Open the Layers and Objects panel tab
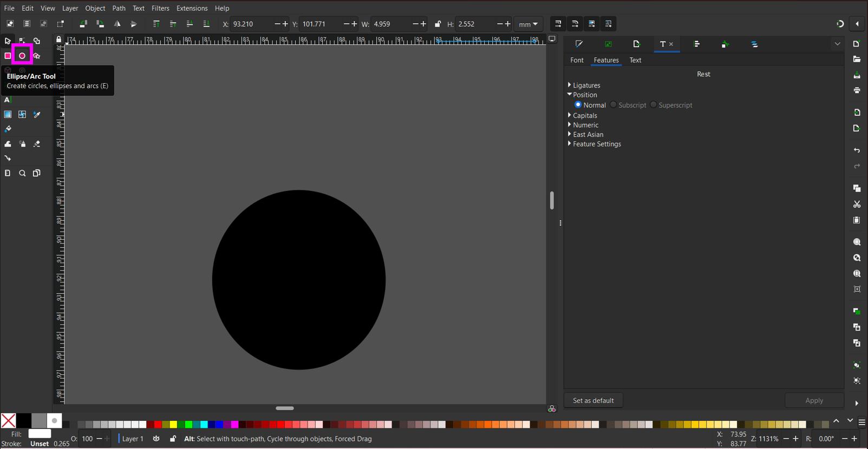Image resolution: width=868 pixels, height=449 pixels. coord(754,44)
